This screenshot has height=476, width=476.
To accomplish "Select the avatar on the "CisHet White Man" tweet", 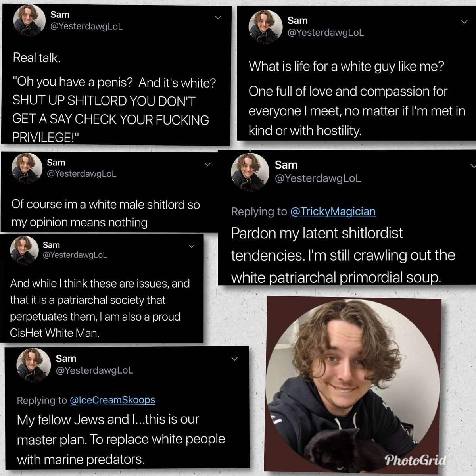I will click(25, 250).
